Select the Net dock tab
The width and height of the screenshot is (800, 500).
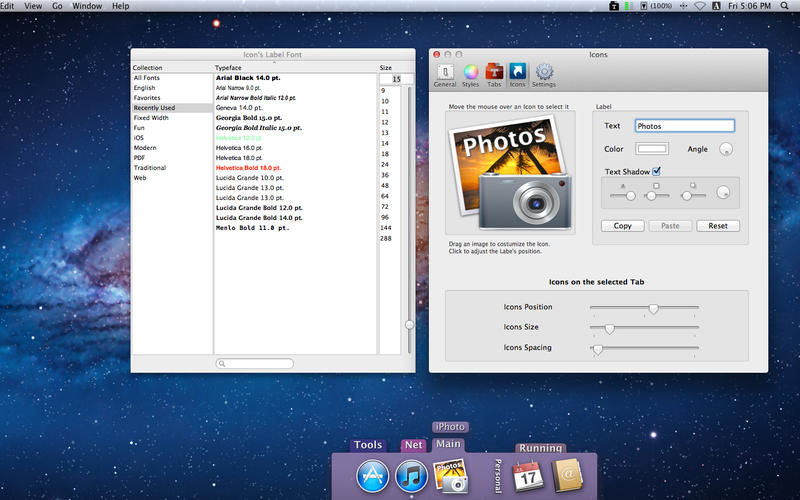pyautogui.click(x=413, y=445)
